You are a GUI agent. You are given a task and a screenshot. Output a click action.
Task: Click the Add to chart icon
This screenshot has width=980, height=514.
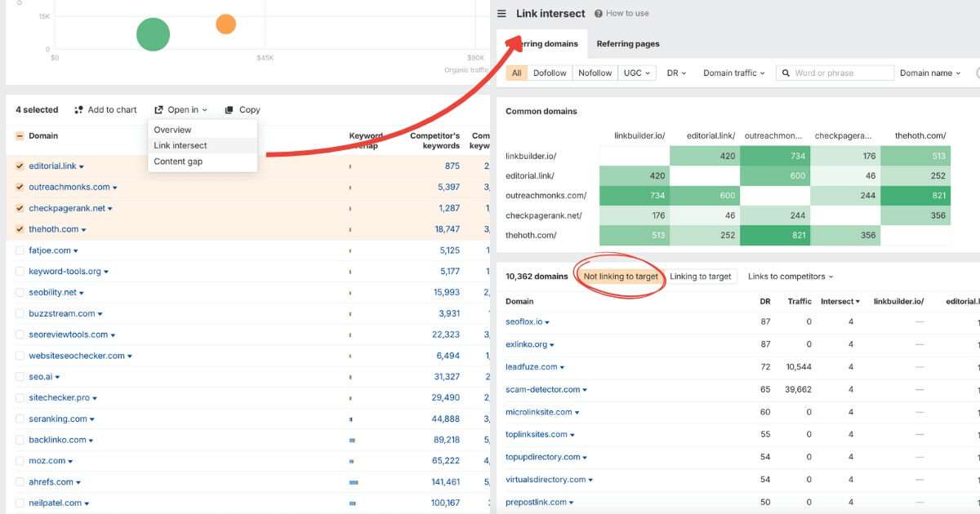tap(79, 110)
